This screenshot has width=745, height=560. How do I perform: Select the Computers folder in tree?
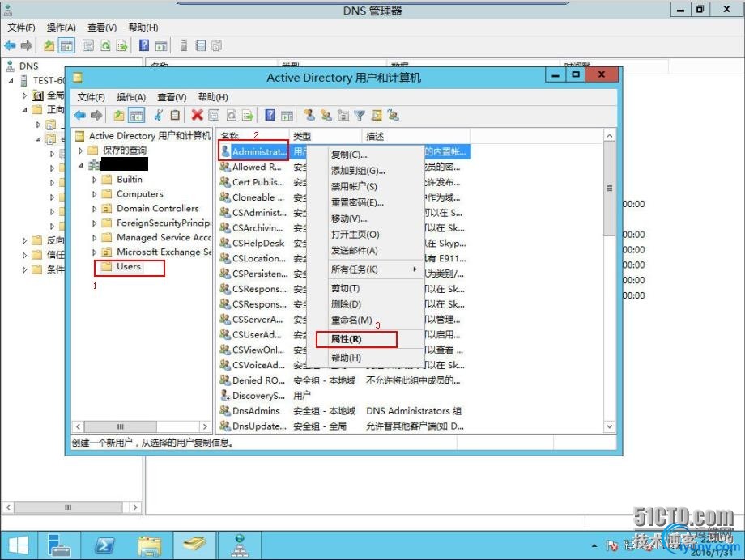click(x=139, y=193)
